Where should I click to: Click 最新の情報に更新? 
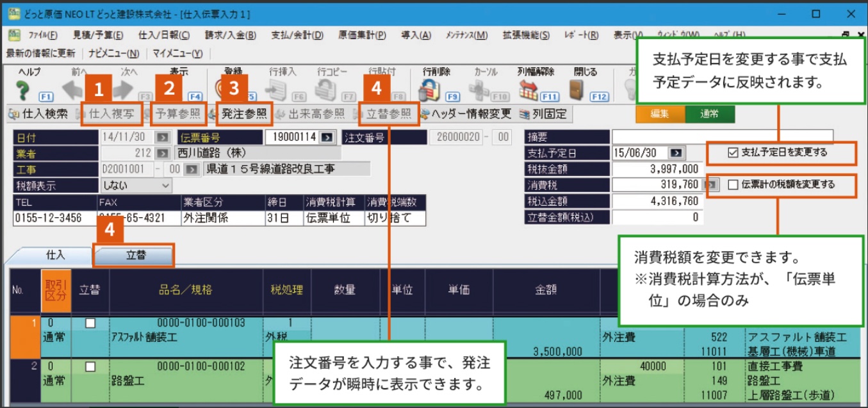40,53
